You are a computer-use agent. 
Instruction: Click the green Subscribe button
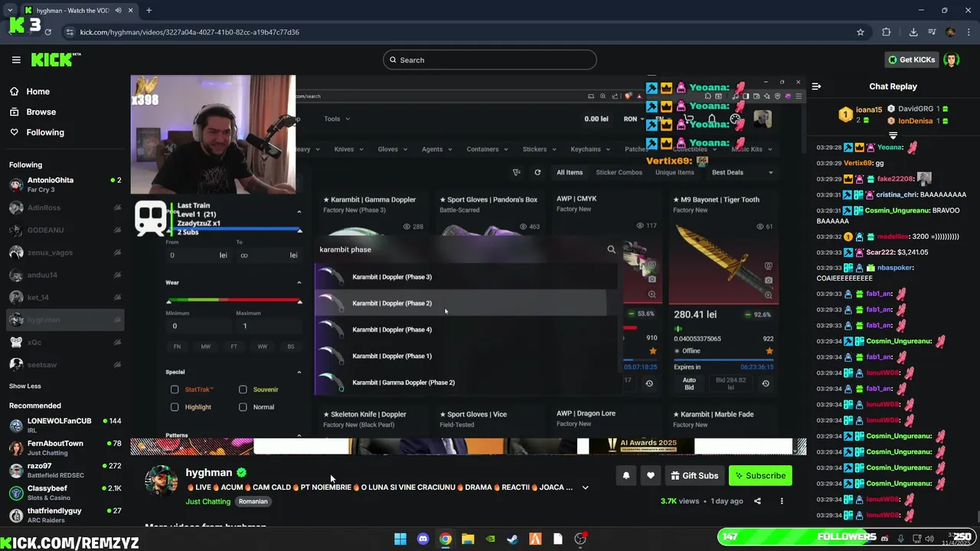click(760, 476)
